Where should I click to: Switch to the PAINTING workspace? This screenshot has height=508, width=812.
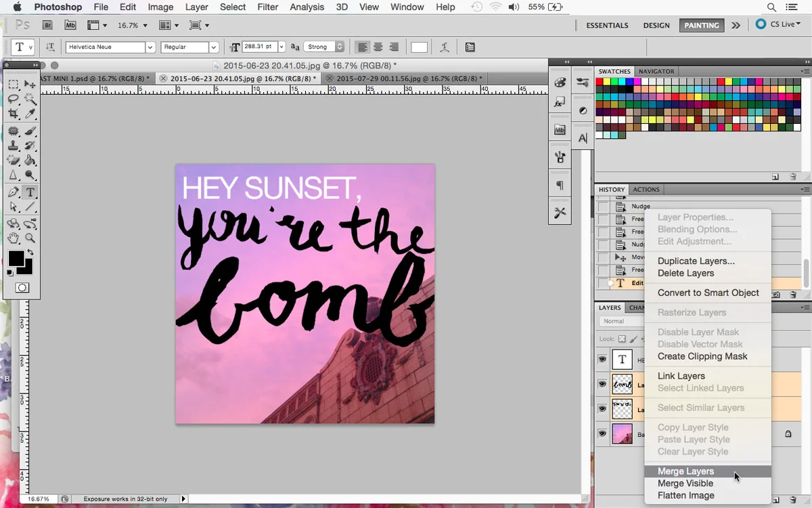coord(702,25)
